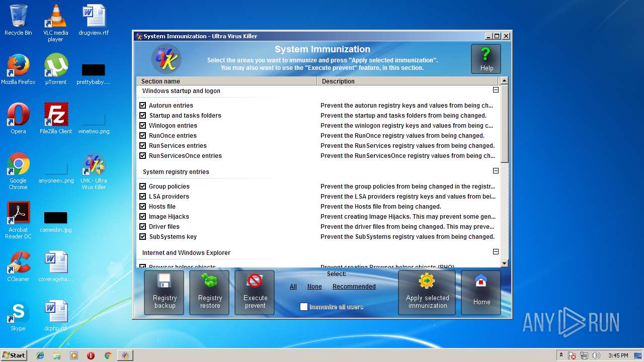
Task: Open drugview.rtf document on desktop
Action: click(x=94, y=20)
